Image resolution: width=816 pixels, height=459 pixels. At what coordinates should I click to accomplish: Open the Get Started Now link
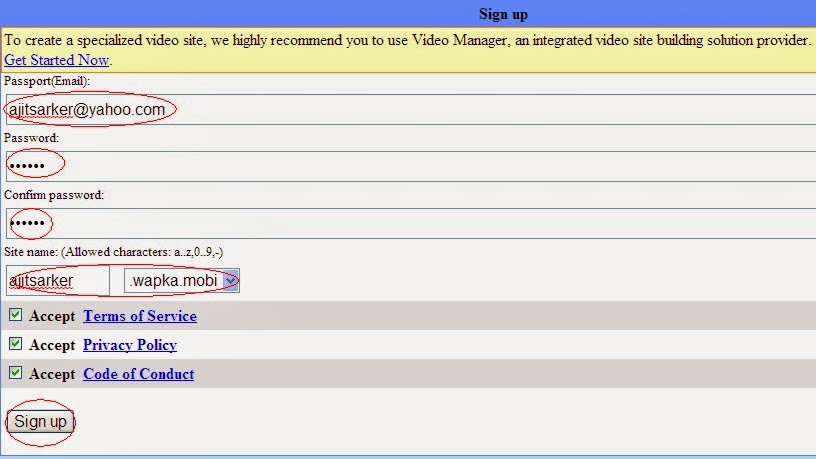point(57,60)
